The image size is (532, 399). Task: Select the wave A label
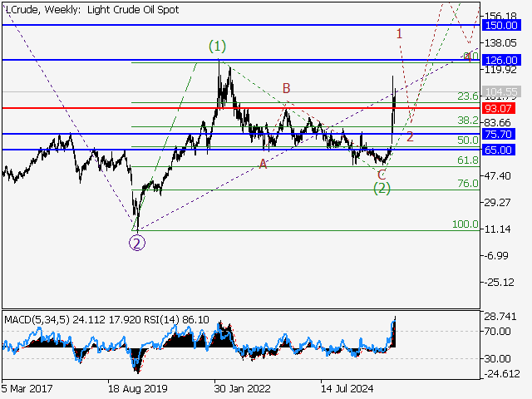coord(263,164)
